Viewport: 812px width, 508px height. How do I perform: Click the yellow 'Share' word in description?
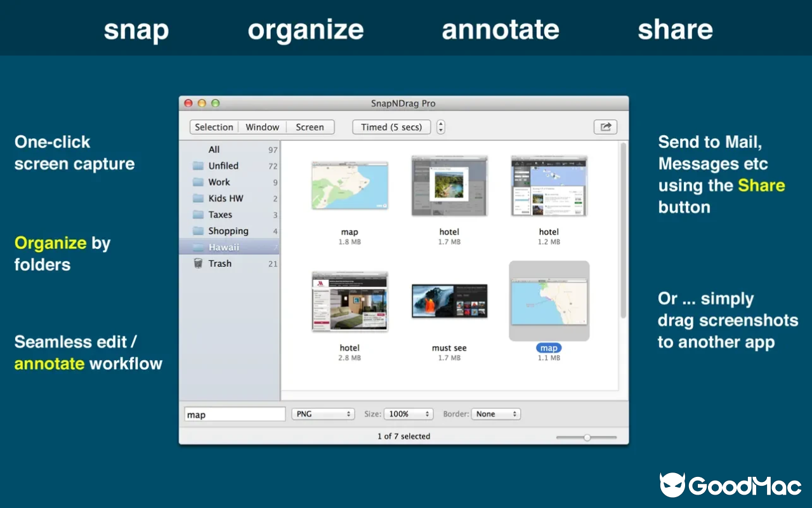click(x=761, y=185)
